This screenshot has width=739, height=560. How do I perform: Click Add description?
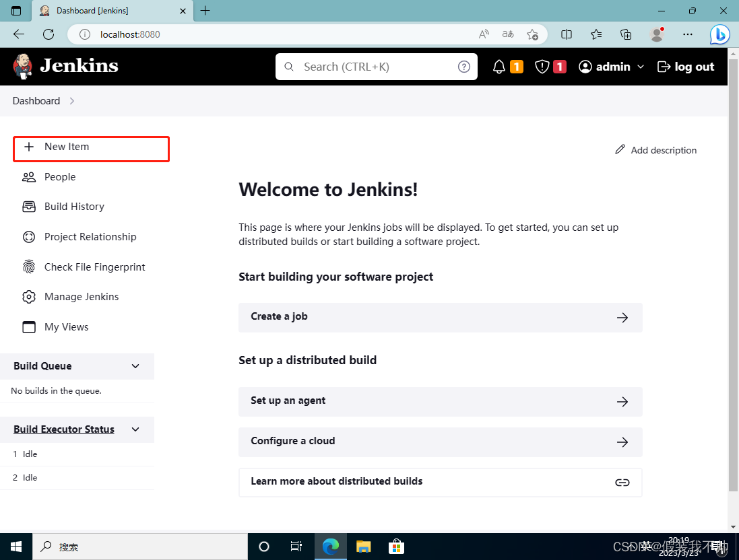tap(664, 150)
